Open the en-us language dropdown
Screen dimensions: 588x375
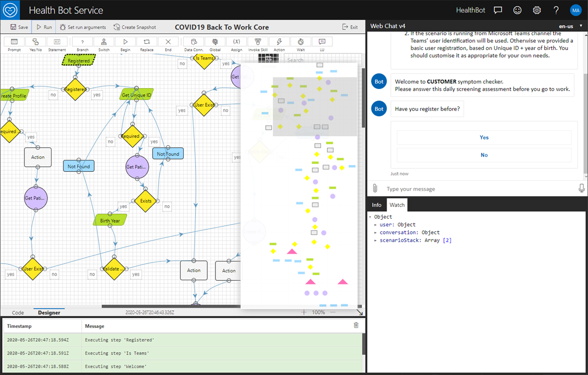pyautogui.click(x=570, y=26)
